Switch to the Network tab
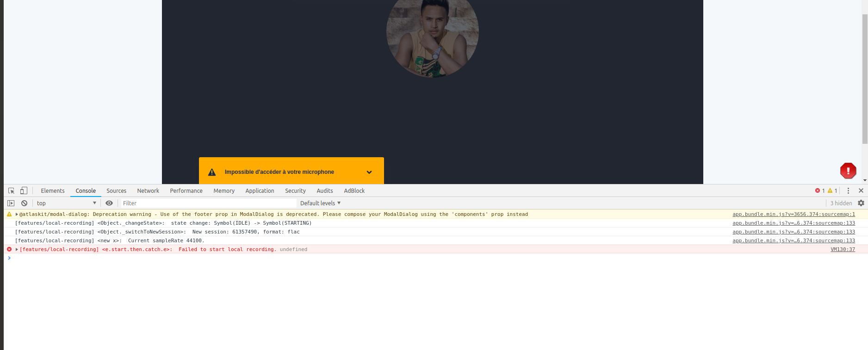This screenshot has width=868, height=350. pos(148,190)
